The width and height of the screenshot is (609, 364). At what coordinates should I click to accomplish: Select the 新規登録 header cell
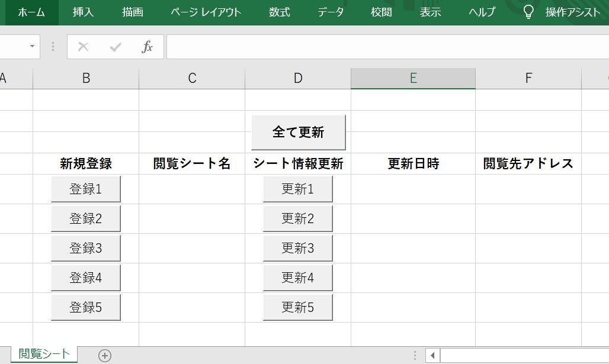point(86,163)
